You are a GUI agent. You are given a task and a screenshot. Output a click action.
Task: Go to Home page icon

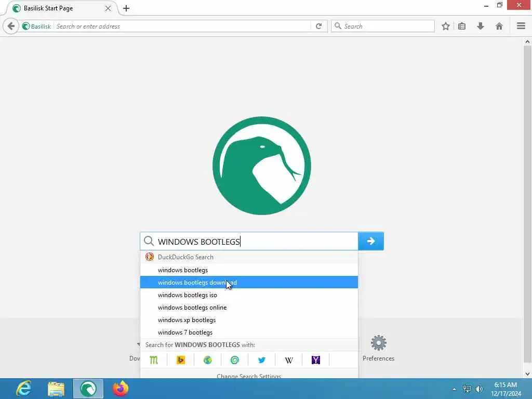[x=499, y=26]
